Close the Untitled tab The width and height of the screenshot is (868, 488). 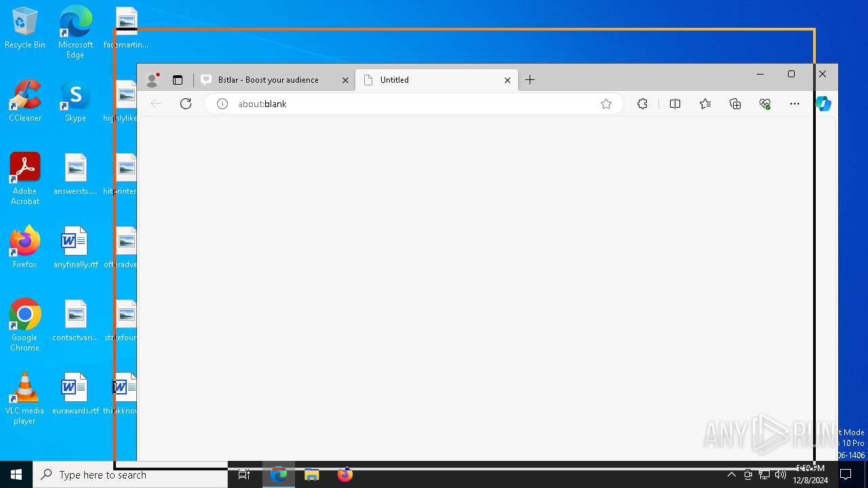(507, 80)
